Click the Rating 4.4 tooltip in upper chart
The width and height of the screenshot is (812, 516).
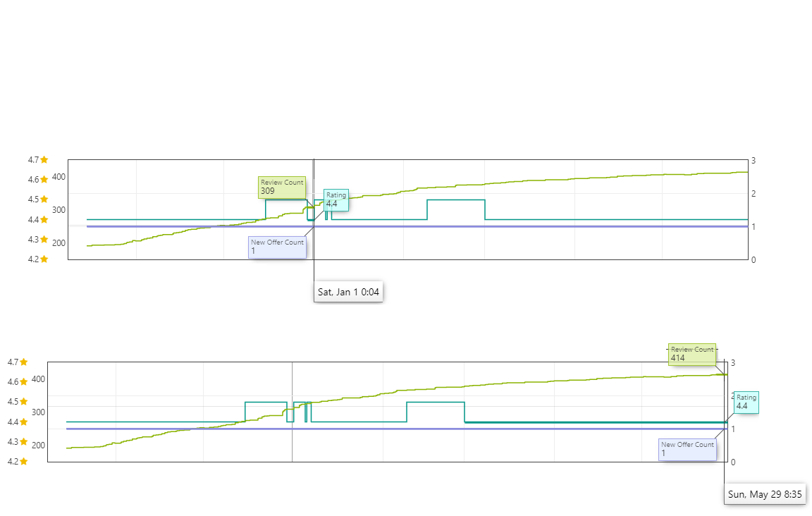coord(336,200)
